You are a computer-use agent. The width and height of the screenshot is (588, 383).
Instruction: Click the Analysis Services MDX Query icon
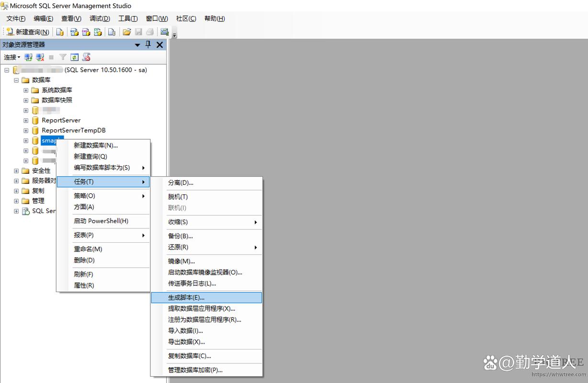tap(74, 32)
